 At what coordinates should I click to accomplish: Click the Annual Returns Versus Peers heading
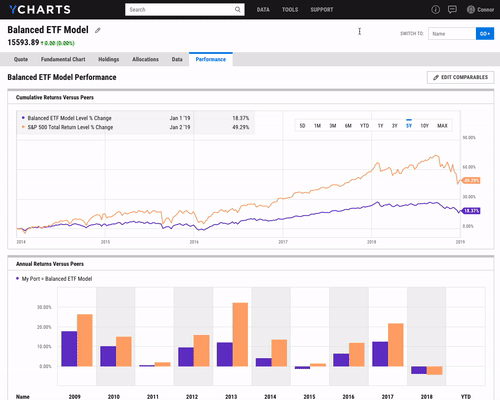pos(50,264)
